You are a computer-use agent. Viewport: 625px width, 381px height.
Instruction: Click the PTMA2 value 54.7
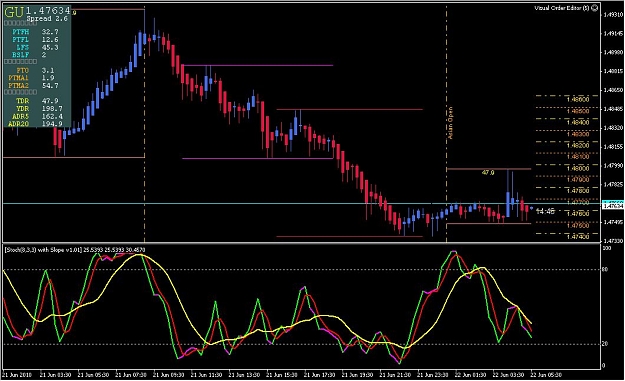(50, 86)
